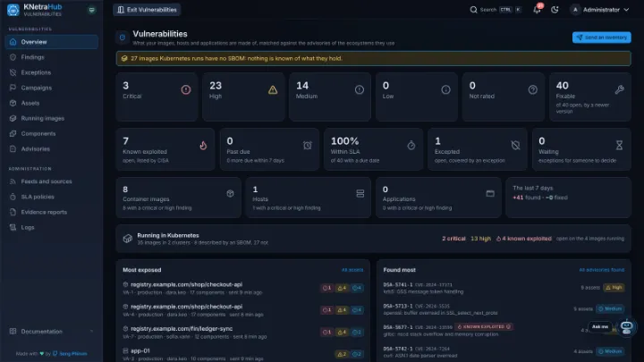Go to Exceptions page
The height and width of the screenshot is (362, 644).
tap(51, 72)
